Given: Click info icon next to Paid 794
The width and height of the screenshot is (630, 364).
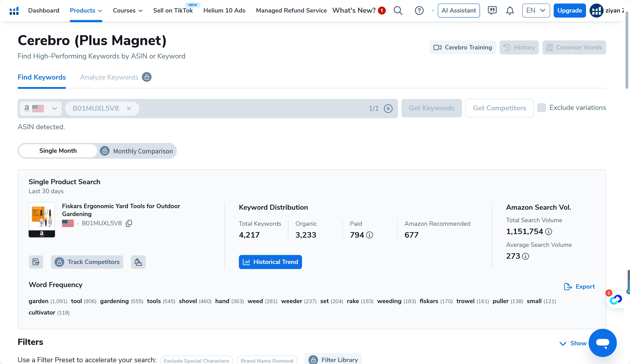Looking at the screenshot, I should [370, 235].
